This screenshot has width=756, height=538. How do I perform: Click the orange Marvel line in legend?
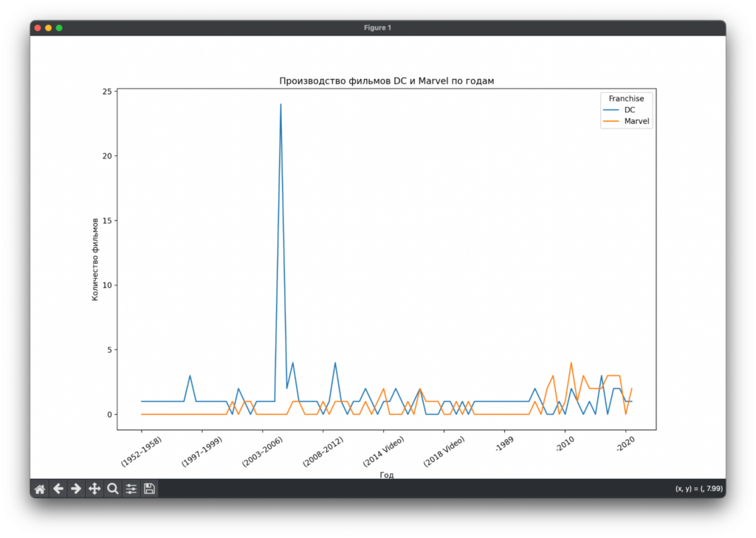pos(611,122)
